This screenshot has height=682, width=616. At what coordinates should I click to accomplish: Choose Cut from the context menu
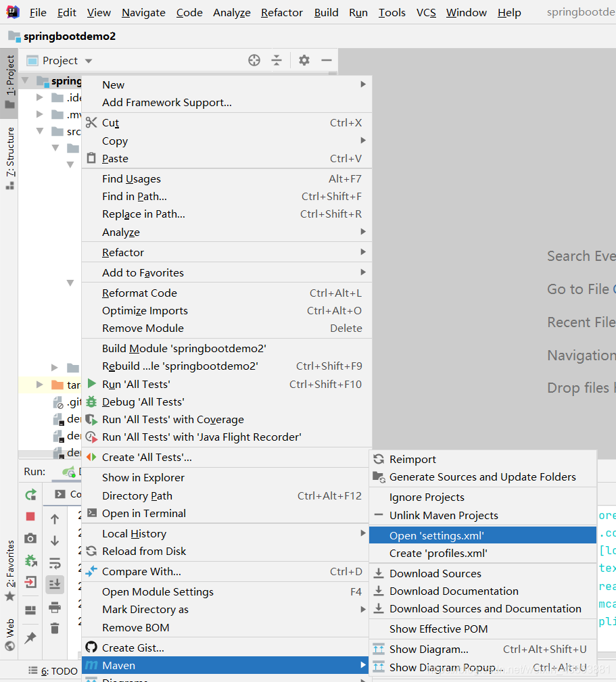pyautogui.click(x=227, y=122)
